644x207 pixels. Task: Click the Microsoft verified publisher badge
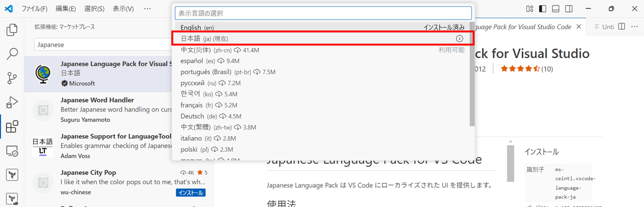coord(64,83)
